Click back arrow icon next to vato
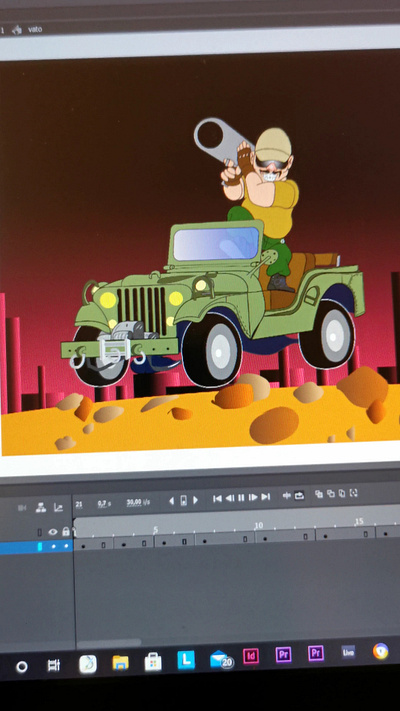The image size is (400, 711). coord(18,29)
